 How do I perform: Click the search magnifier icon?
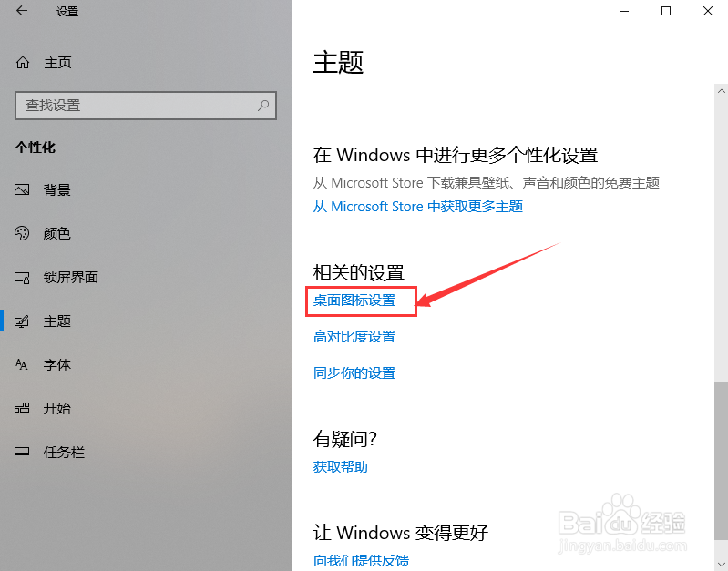(x=263, y=106)
